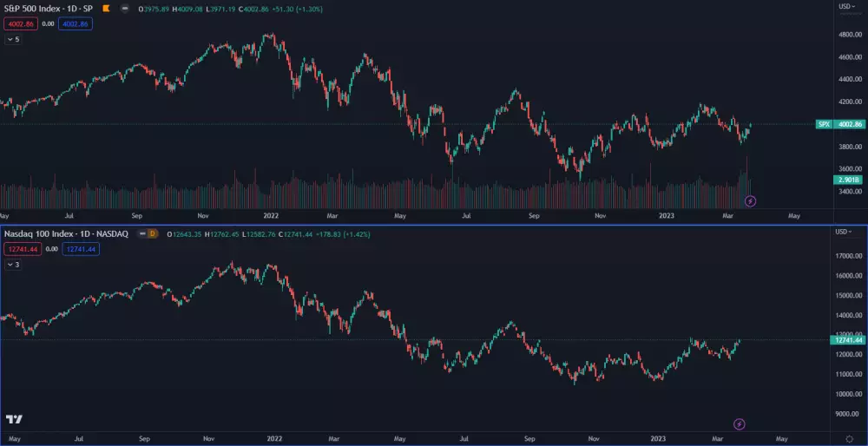Open the USD currency dropdown on S&P chart
The image size is (868, 446).
coord(846,7)
